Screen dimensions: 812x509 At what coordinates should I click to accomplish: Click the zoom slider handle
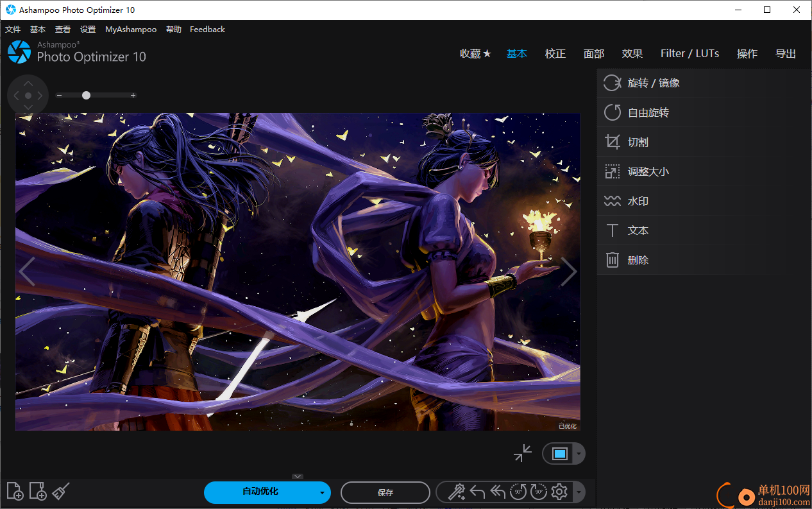(86, 95)
